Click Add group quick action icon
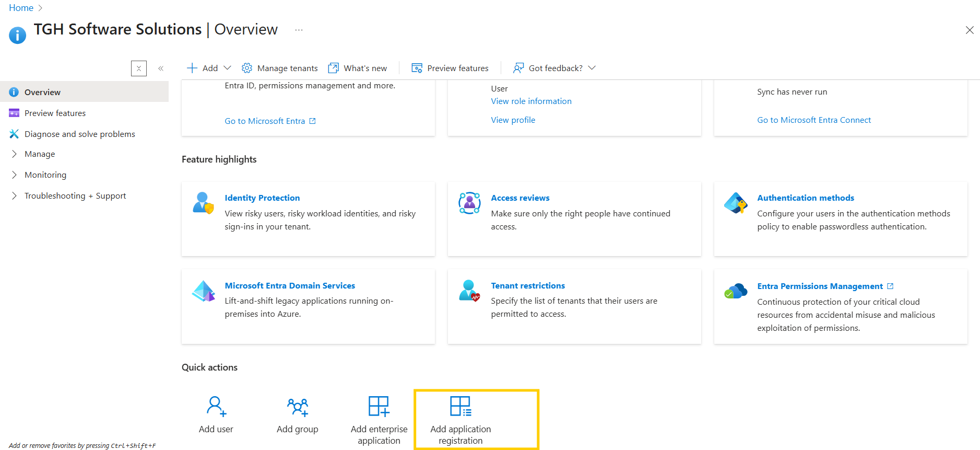 click(x=298, y=407)
